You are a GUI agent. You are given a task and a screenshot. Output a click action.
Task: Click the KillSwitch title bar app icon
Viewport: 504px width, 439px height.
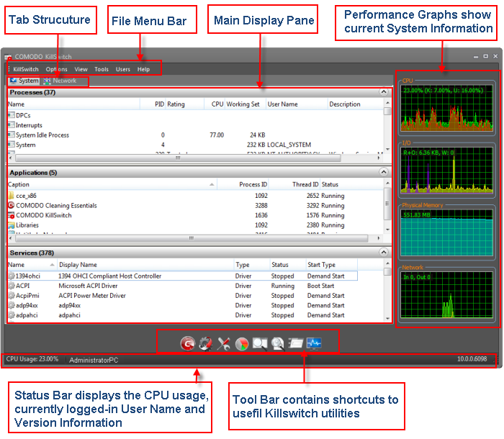pyautogui.click(x=8, y=57)
